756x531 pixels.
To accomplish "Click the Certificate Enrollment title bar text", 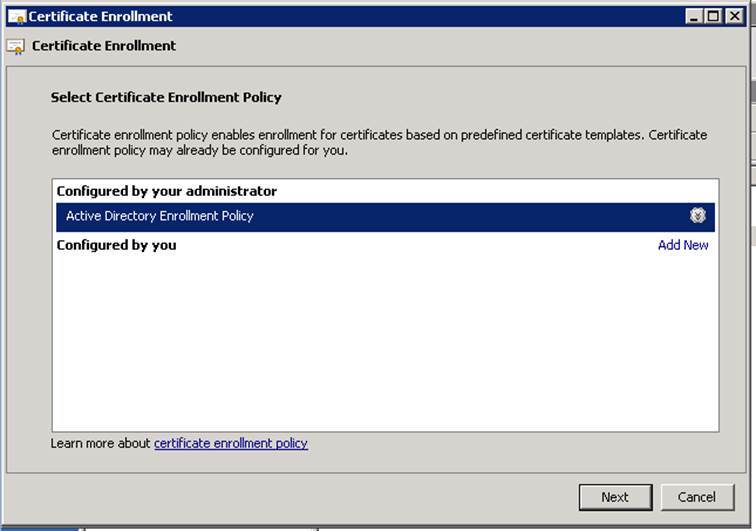I will (100, 17).
